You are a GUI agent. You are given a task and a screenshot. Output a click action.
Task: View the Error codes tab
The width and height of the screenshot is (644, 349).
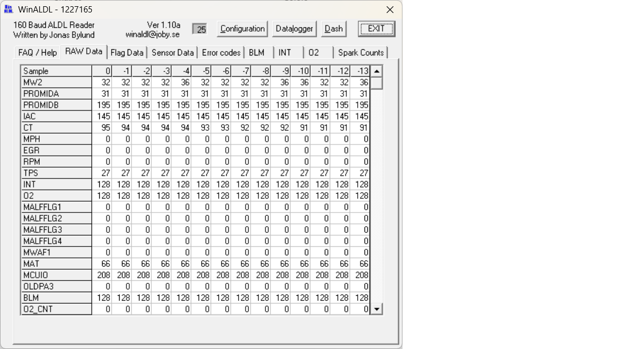coord(221,53)
